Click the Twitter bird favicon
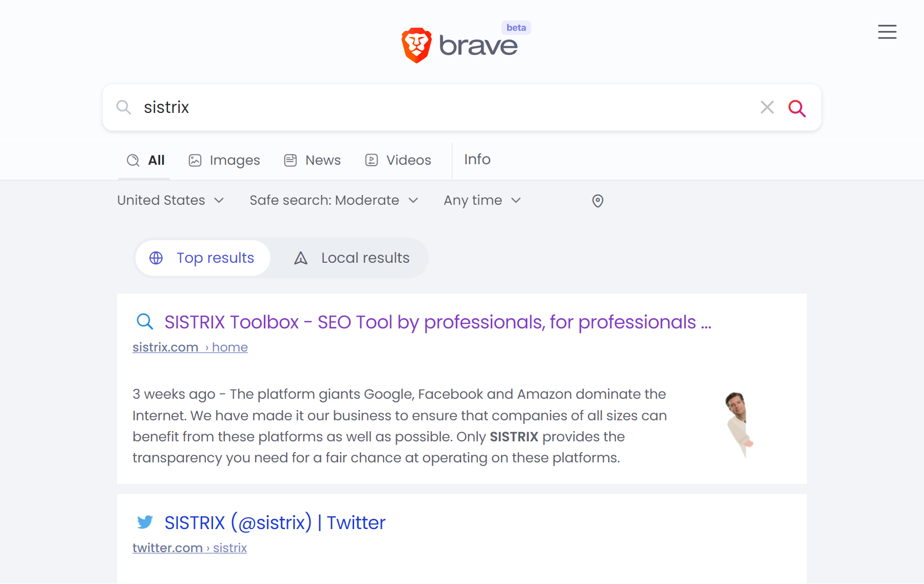This screenshot has height=584, width=924. coord(145,522)
